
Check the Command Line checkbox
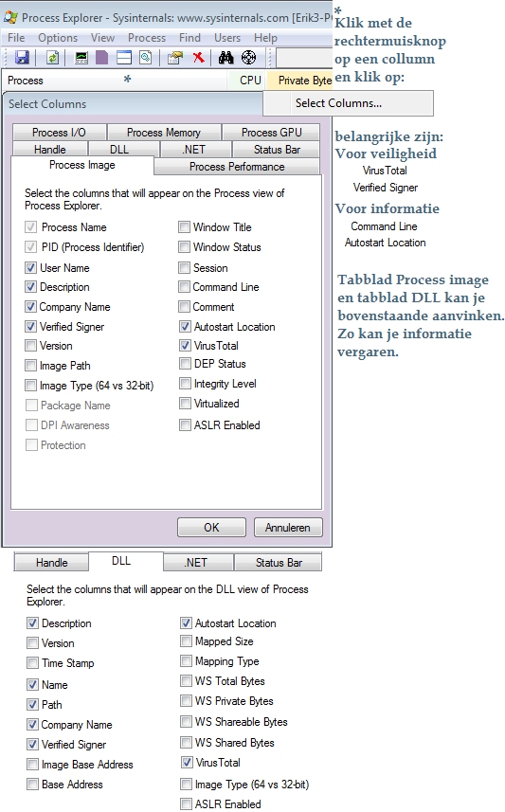click(x=184, y=287)
